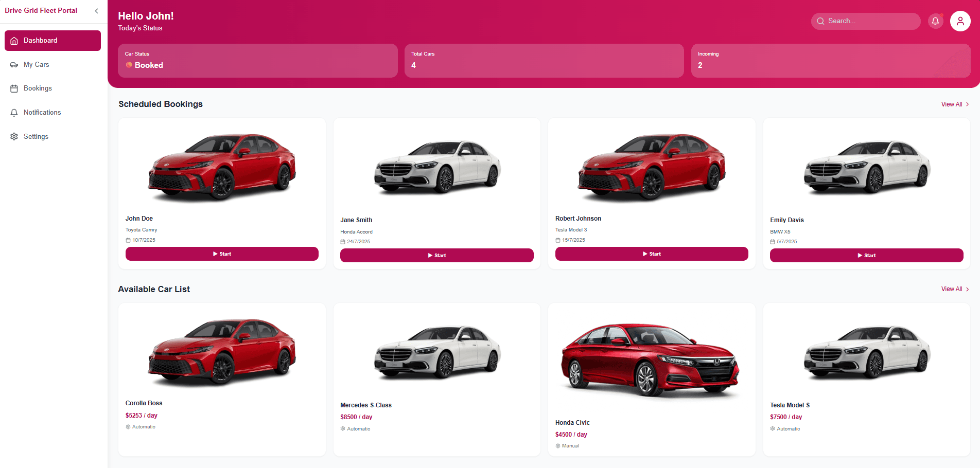The height and width of the screenshot is (468, 980).
Task: Open the Bookings section
Action: tap(52, 88)
